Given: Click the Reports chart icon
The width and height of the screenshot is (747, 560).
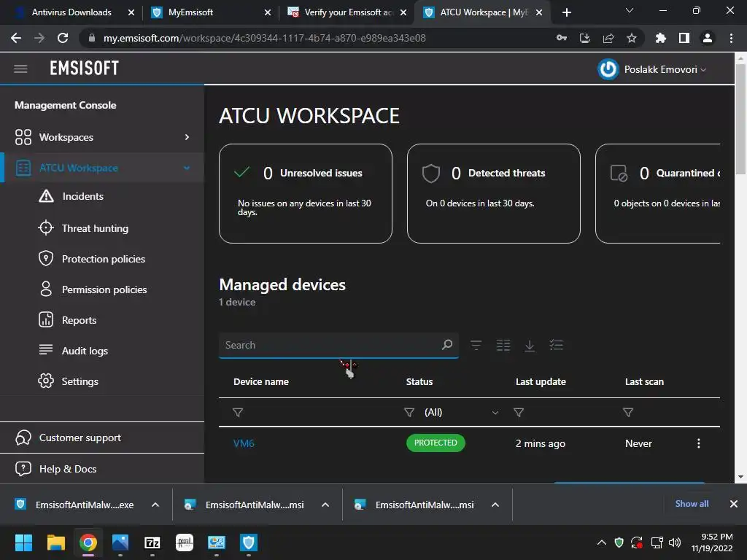Looking at the screenshot, I should coord(46,319).
